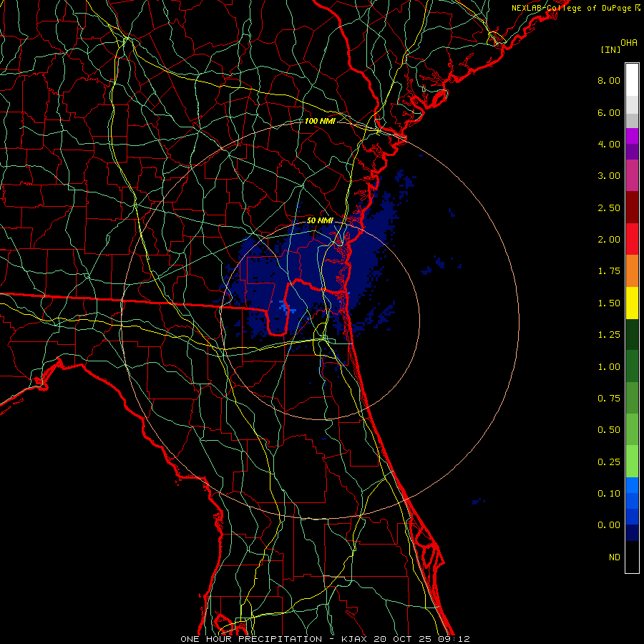644x644 pixels.
Task: Click the 0.00 legend value label
Action: (609, 525)
